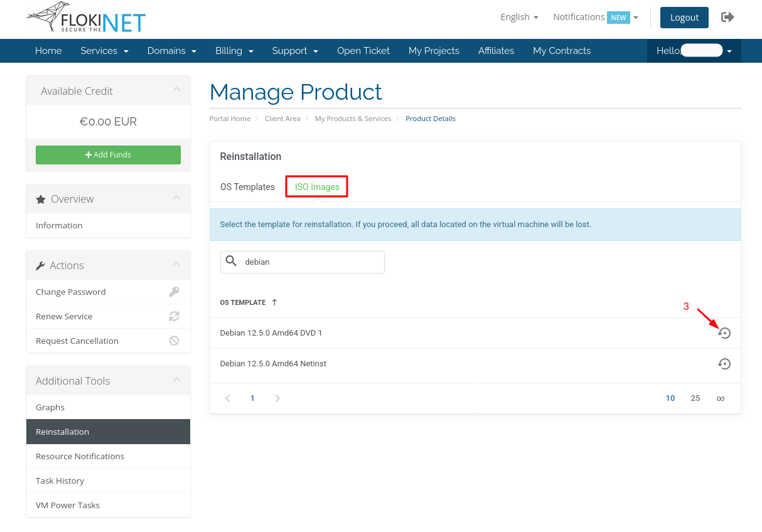Viewport: 762px width, 532px height.
Task: Click the Logout button
Action: (x=684, y=18)
